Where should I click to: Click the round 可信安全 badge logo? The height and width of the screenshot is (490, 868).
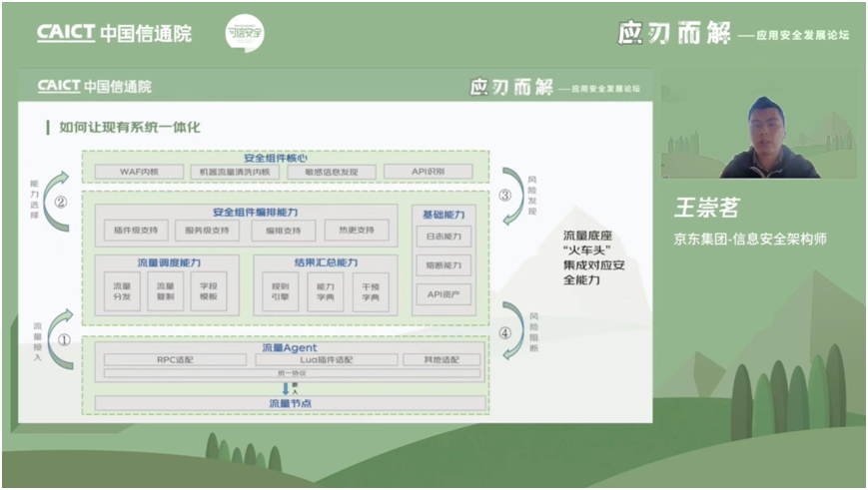pyautogui.click(x=245, y=33)
